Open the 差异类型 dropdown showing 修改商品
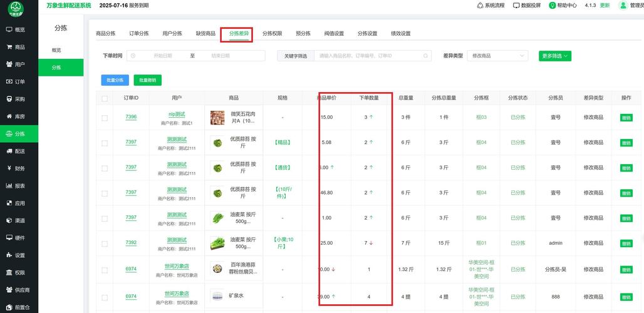This screenshot has height=313, width=644. tap(497, 56)
